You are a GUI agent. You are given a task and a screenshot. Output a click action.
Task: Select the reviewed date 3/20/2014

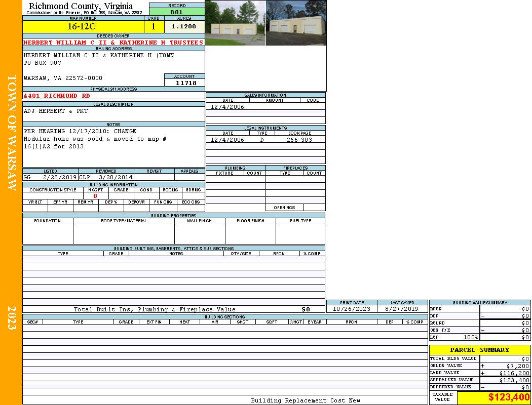[116, 178]
